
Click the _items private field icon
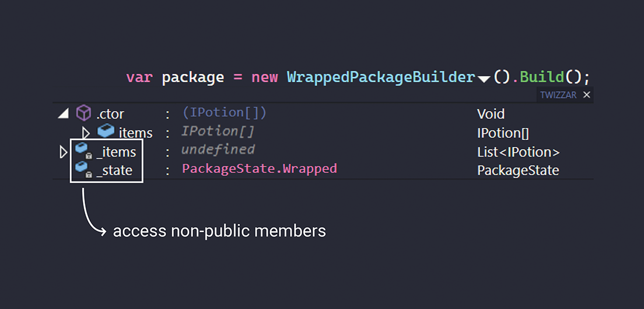(83, 151)
